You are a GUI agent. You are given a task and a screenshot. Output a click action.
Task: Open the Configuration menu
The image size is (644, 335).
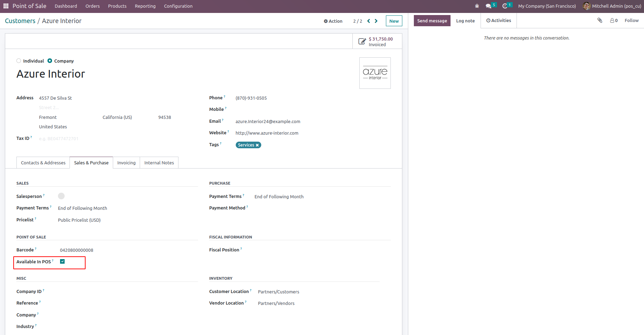178,6
